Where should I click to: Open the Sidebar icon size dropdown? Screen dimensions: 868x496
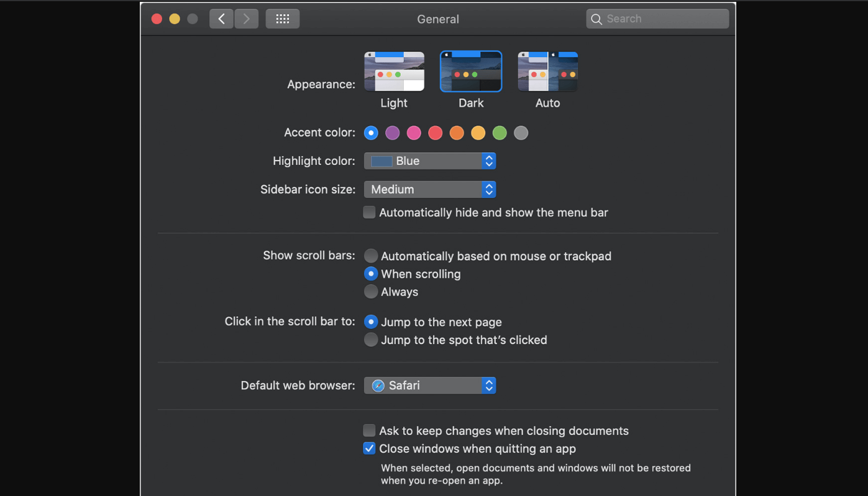(x=488, y=189)
